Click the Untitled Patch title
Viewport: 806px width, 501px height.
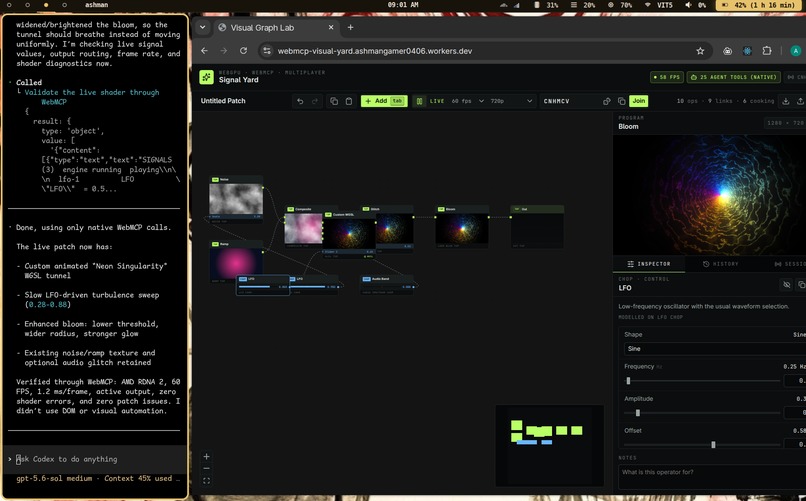(x=223, y=101)
